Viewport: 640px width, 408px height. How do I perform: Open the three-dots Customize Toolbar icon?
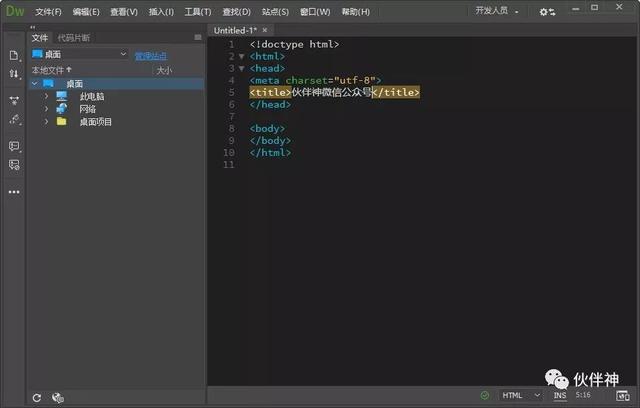click(14, 191)
